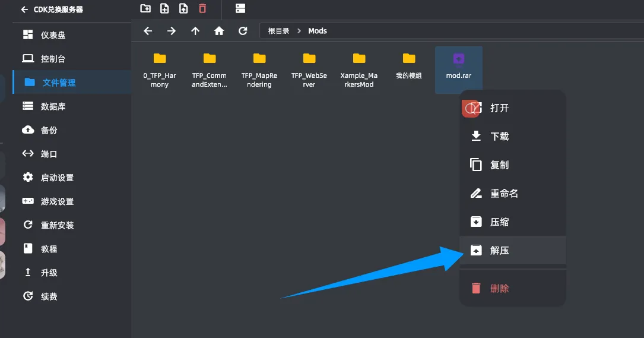Choose 重命名 in the context menu
644x338 pixels.
pyautogui.click(x=513, y=193)
